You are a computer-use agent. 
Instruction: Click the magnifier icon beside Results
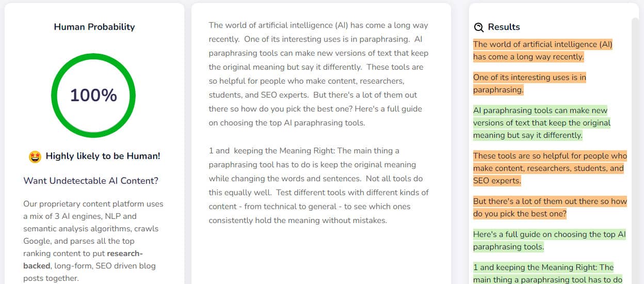[x=478, y=27]
